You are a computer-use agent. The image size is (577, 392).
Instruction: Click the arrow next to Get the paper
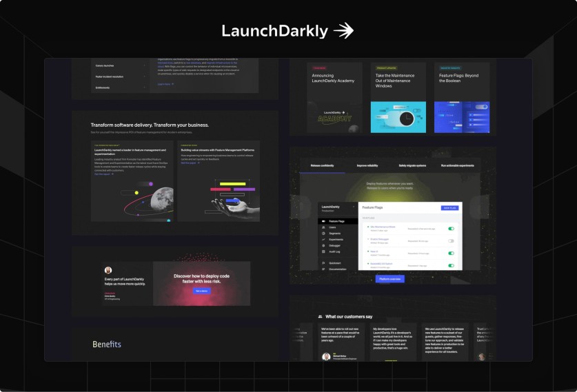tap(199, 163)
